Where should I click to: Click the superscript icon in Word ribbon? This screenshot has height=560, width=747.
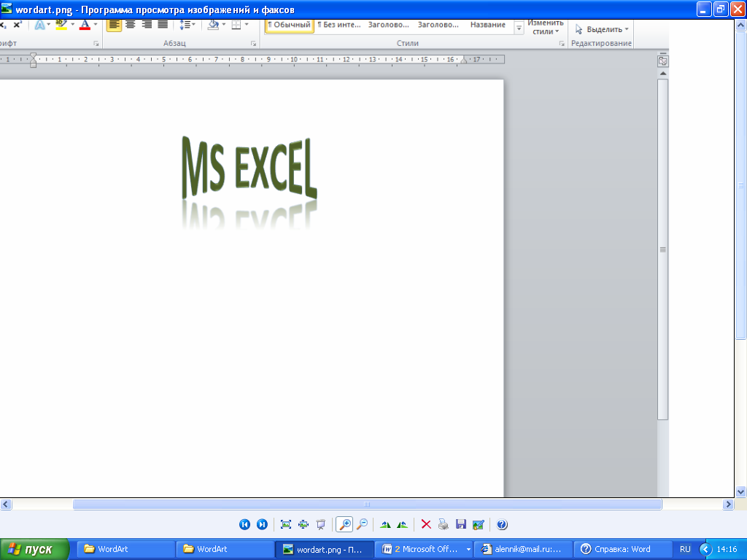[x=18, y=25]
